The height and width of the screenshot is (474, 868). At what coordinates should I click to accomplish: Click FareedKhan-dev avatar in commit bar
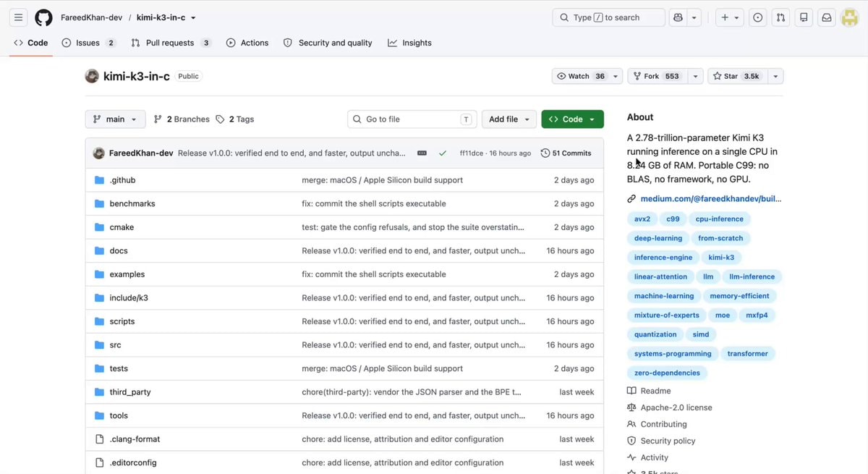click(98, 153)
